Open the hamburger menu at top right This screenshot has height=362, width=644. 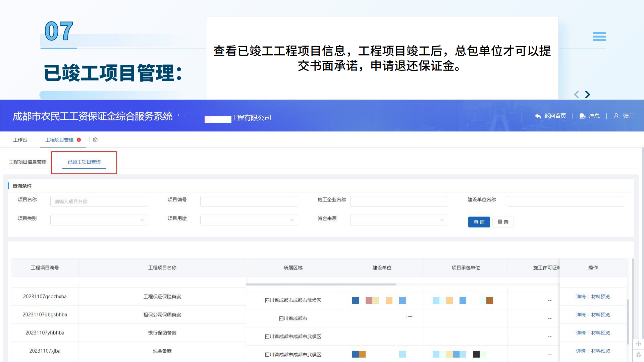click(x=599, y=37)
